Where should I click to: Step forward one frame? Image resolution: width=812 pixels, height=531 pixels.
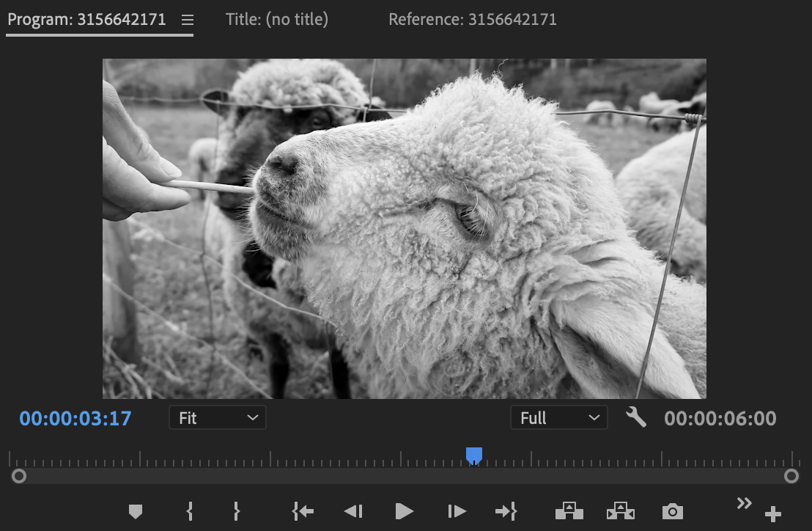(457, 511)
